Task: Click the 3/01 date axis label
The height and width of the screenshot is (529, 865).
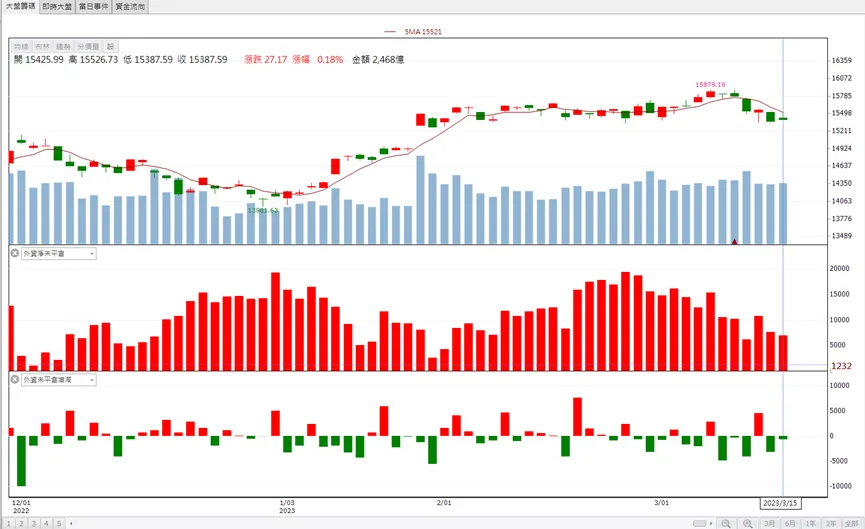Action: tap(661, 503)
